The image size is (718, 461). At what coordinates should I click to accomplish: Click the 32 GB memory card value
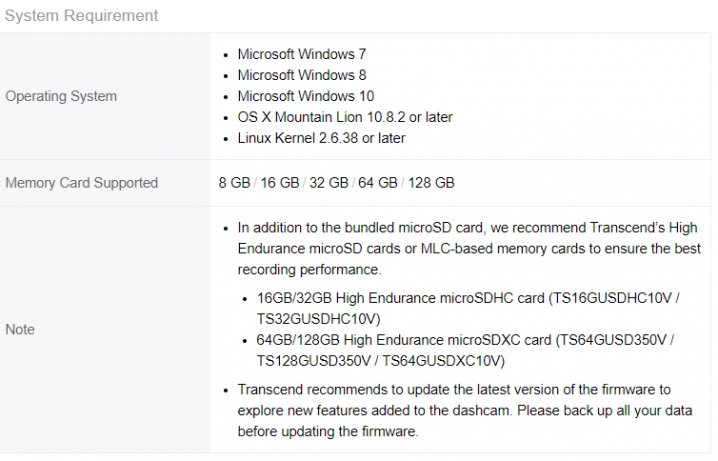click(x=329, y=183)
